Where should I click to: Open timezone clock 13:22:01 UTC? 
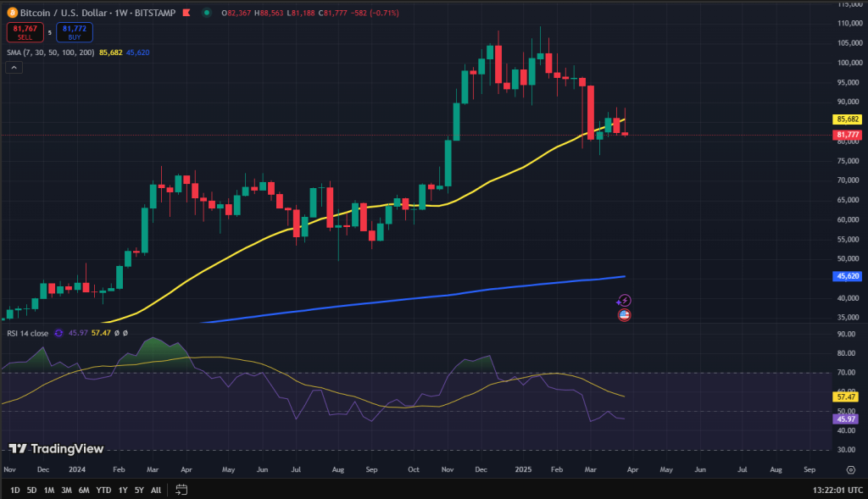click(x=837, y=490)
